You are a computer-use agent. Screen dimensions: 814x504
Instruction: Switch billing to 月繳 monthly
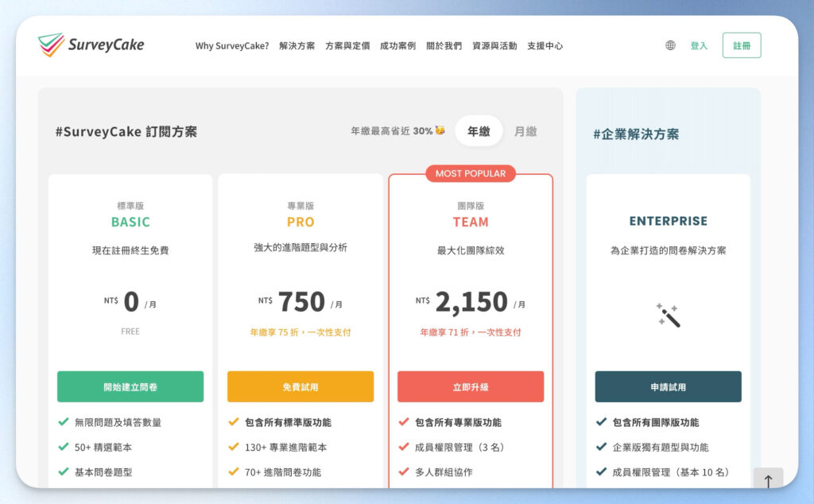pyautogui.click(x=525, y=131)
